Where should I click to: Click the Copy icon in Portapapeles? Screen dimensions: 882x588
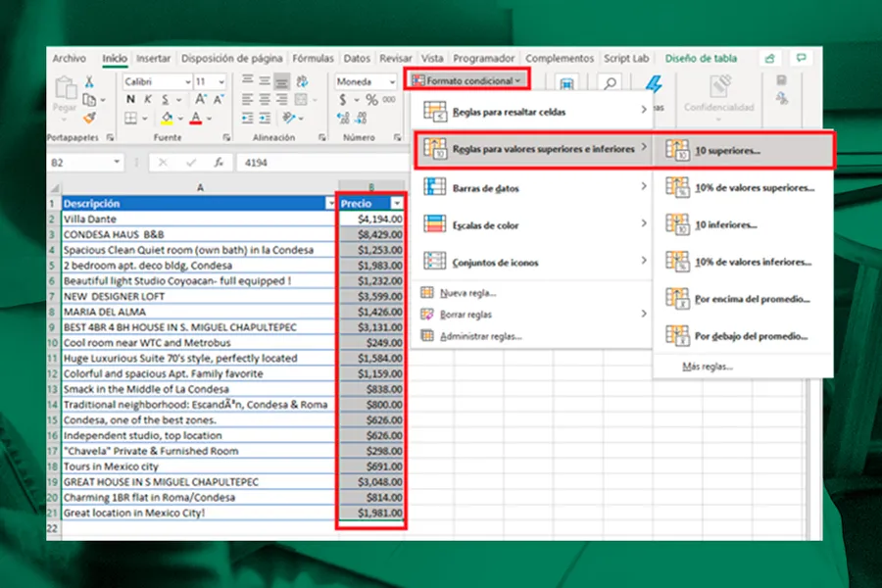coord(89,100)
